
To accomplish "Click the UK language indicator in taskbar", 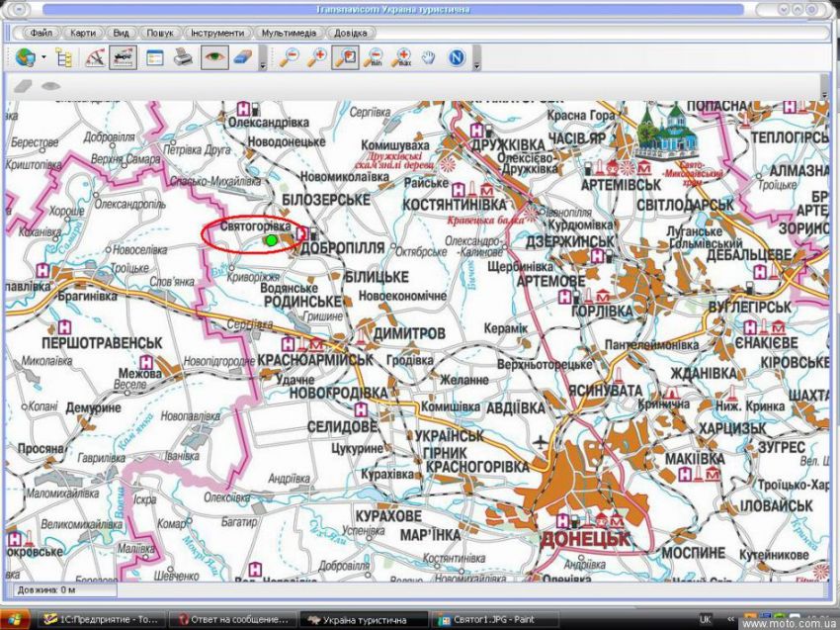I will tap(705, 619).
